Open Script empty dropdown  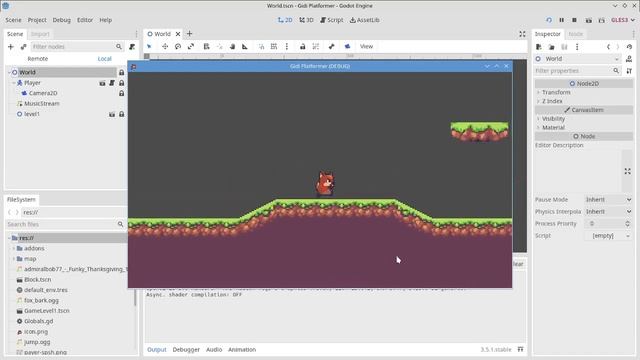click(x=608, y=236)
